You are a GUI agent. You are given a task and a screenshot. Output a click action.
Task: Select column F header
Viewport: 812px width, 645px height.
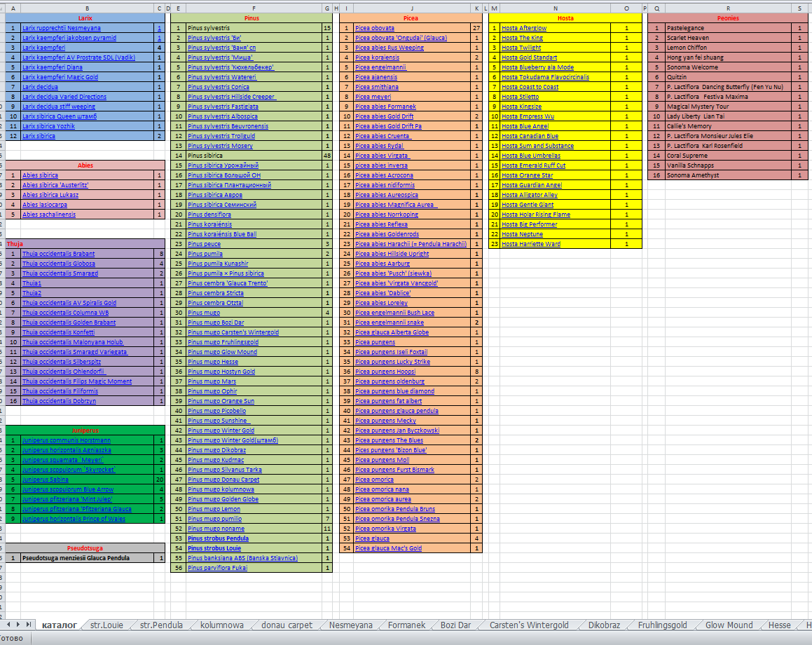tap(254, 8)
